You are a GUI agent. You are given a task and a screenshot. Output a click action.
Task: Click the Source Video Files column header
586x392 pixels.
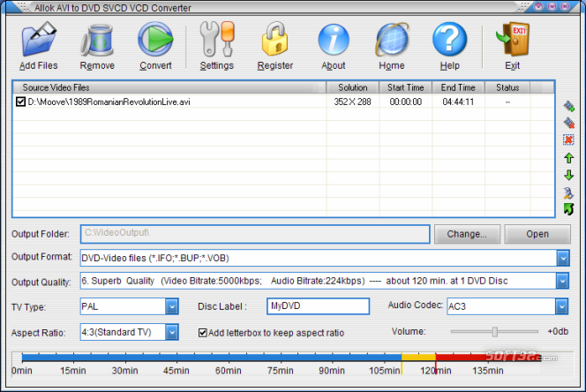(169, 87)
